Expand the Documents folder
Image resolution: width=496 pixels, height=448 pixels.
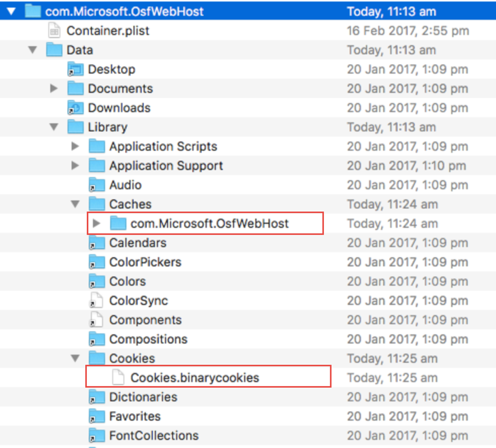[54, 89]
